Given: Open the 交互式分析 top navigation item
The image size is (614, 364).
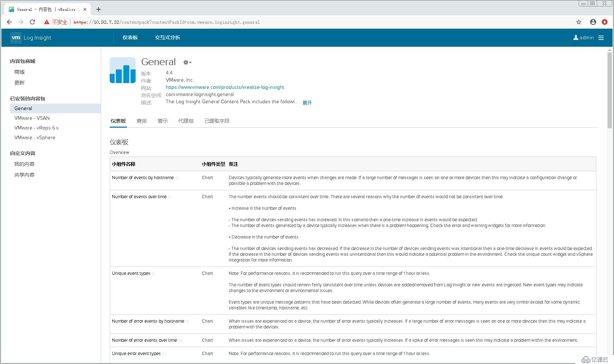Looking at the screenshot, I should [168, 37].
